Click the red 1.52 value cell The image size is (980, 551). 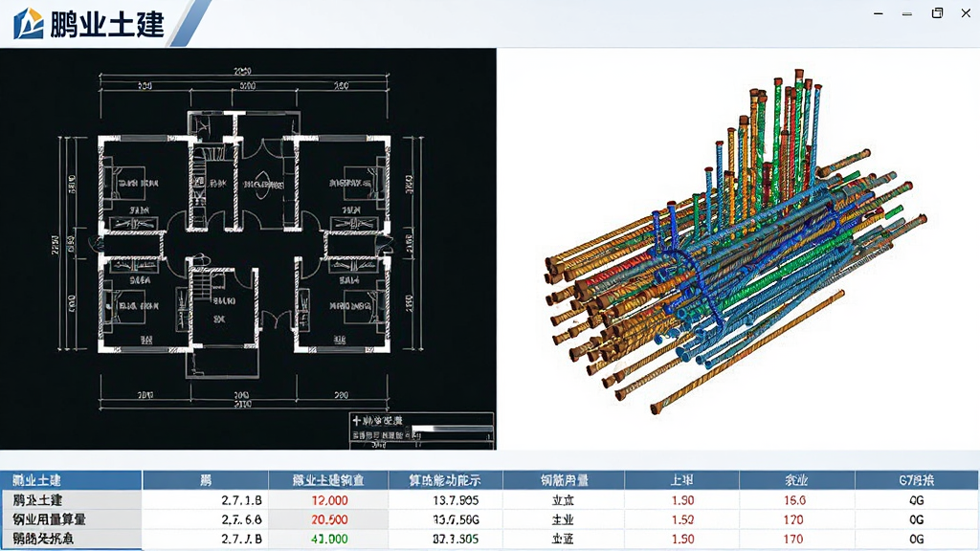[682, 519]
